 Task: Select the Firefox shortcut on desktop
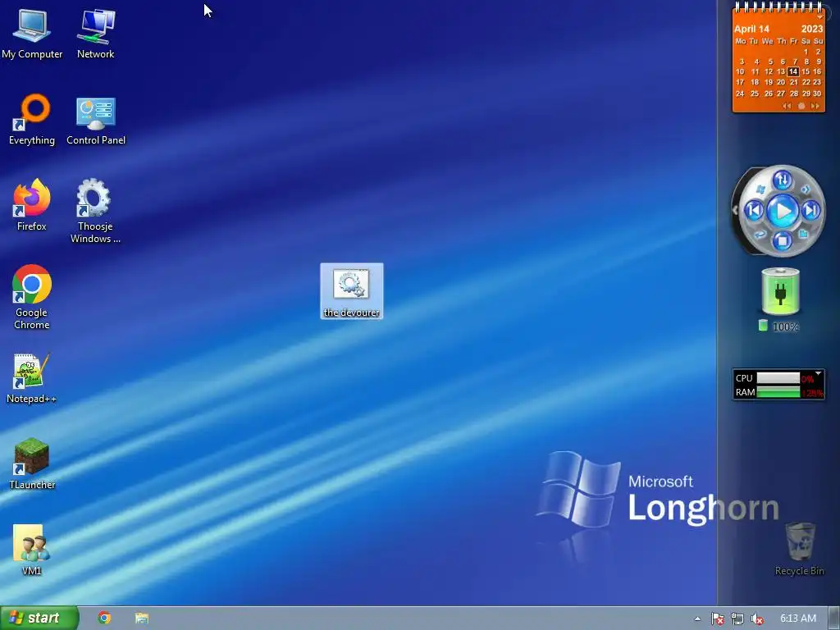pos(32,205)
